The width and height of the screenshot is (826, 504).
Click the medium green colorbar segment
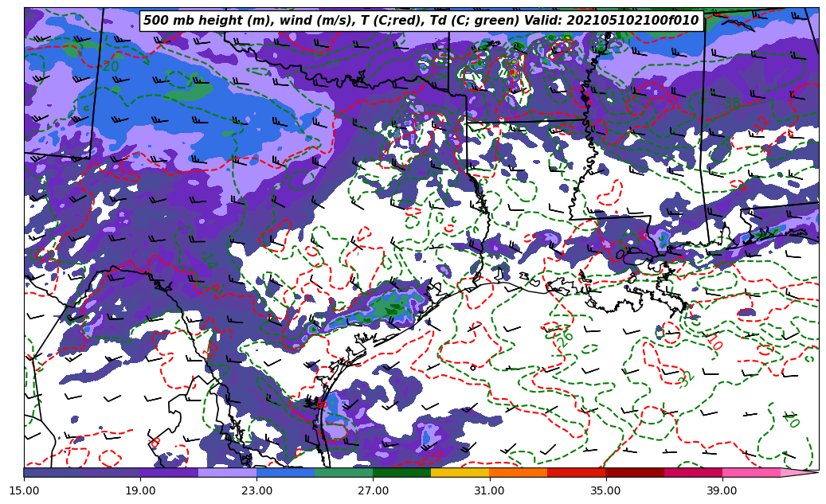pos(343,472)
